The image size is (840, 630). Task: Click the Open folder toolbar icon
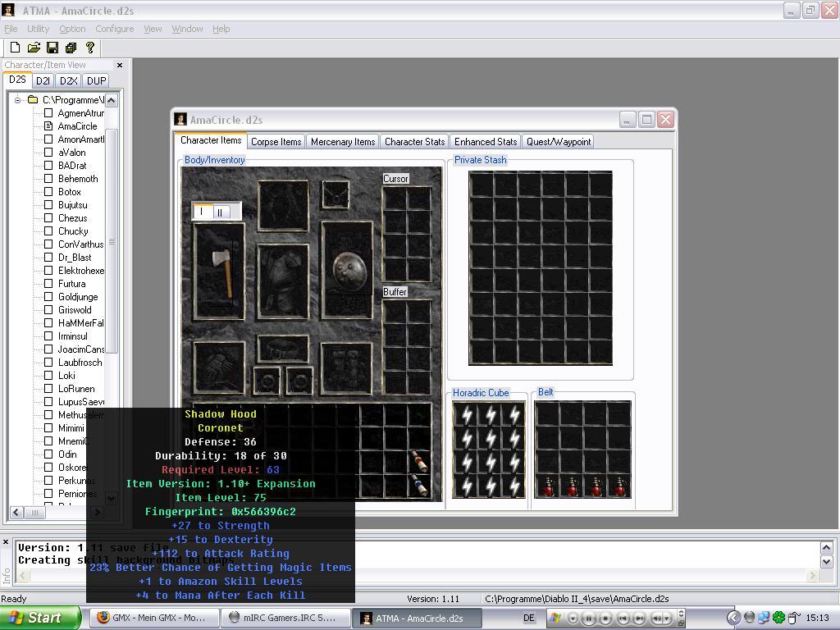pos(34,48)
